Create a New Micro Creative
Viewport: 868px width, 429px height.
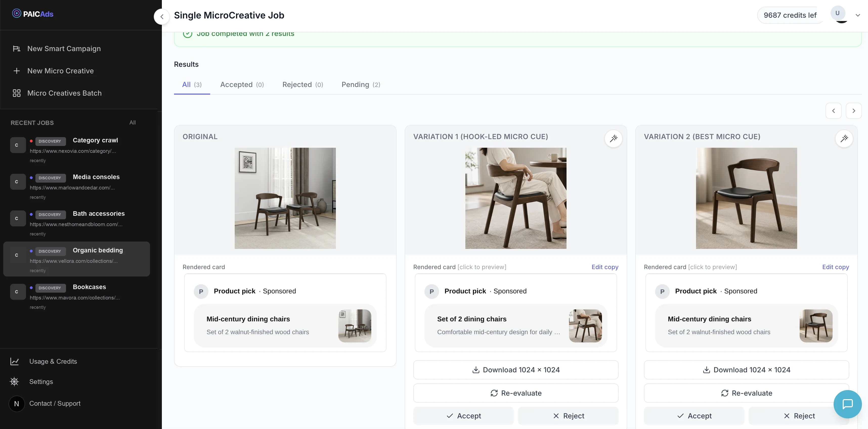click(61, 71)
